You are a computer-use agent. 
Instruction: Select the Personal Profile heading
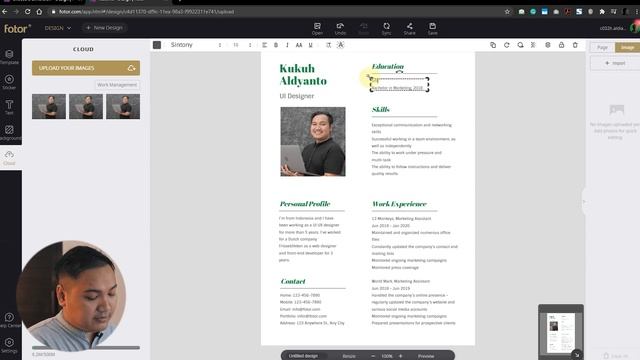[x=305, y=204]
